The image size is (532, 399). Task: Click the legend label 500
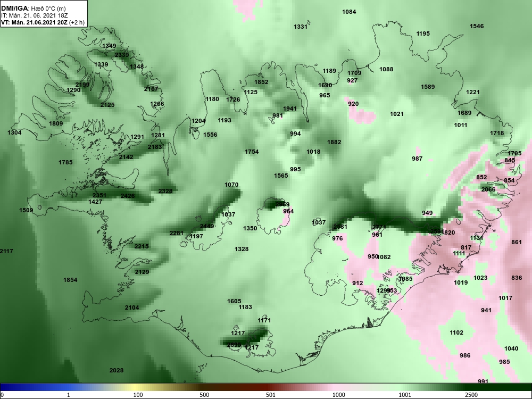(x=205, y=395)
